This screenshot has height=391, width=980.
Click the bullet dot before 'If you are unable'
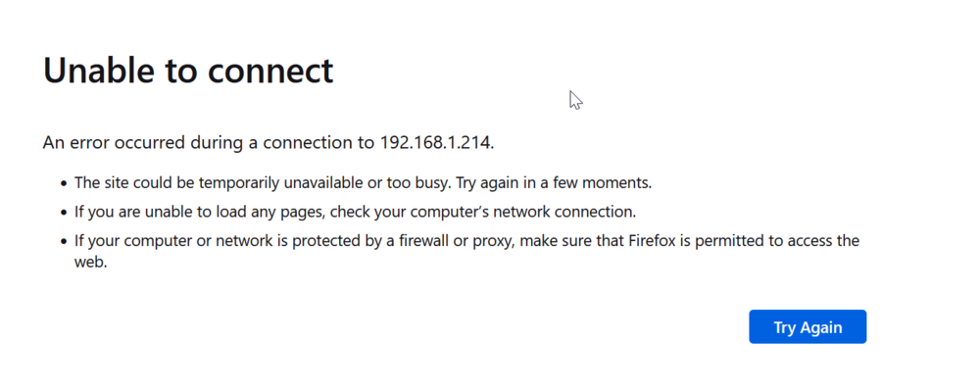(63, 213)
